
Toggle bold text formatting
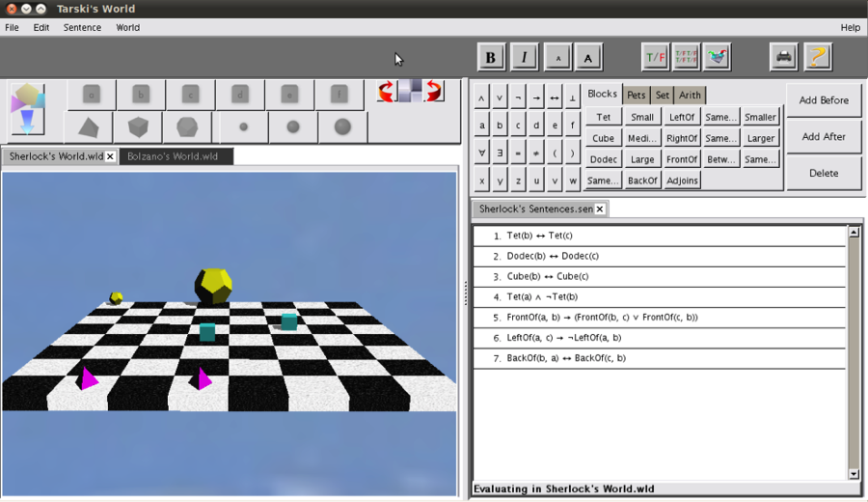[x=490, y=57]
